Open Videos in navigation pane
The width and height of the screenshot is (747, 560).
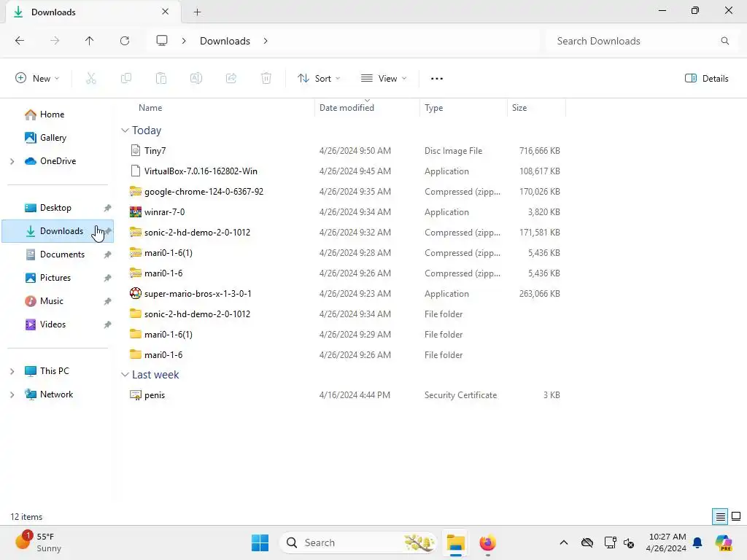pyautogui.click(x=45, y=324)
